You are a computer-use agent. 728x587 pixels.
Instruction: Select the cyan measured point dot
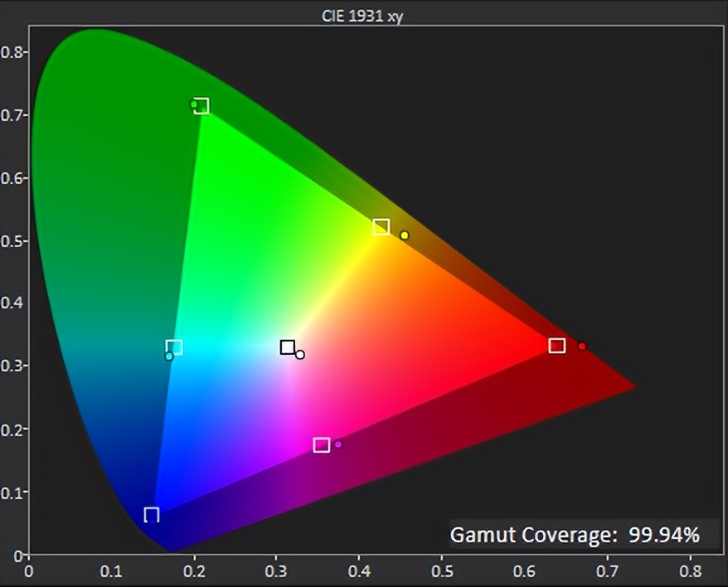[169, 357]
